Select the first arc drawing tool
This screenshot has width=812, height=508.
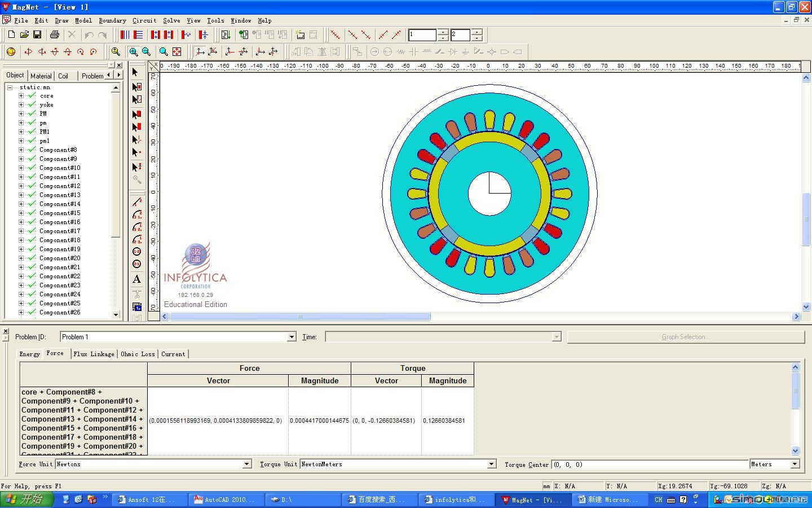[x=136, y=214]
